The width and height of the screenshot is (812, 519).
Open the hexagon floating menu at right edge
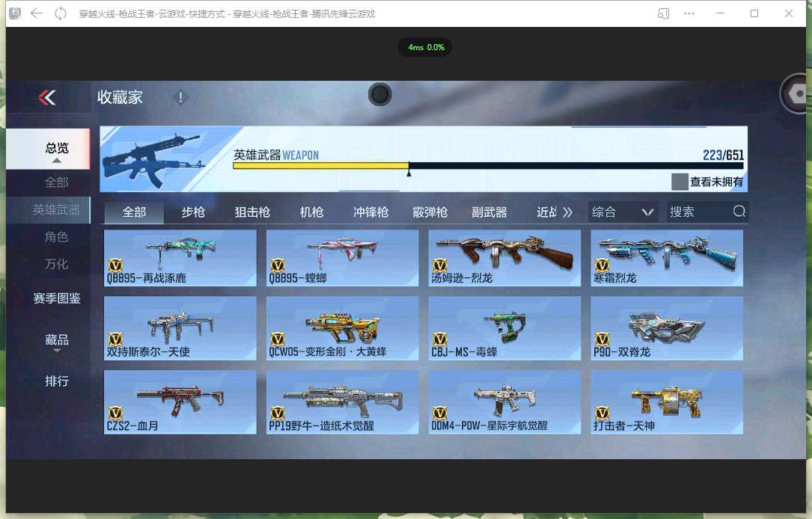point(796,93)
